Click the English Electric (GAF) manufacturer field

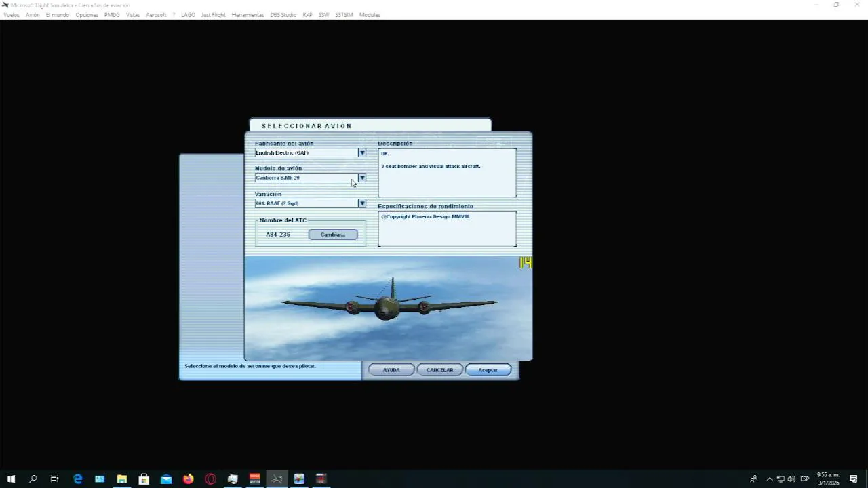307,153
